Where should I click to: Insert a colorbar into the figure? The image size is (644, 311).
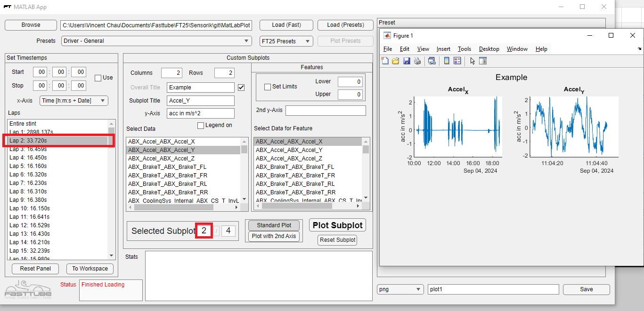(446, 61)
